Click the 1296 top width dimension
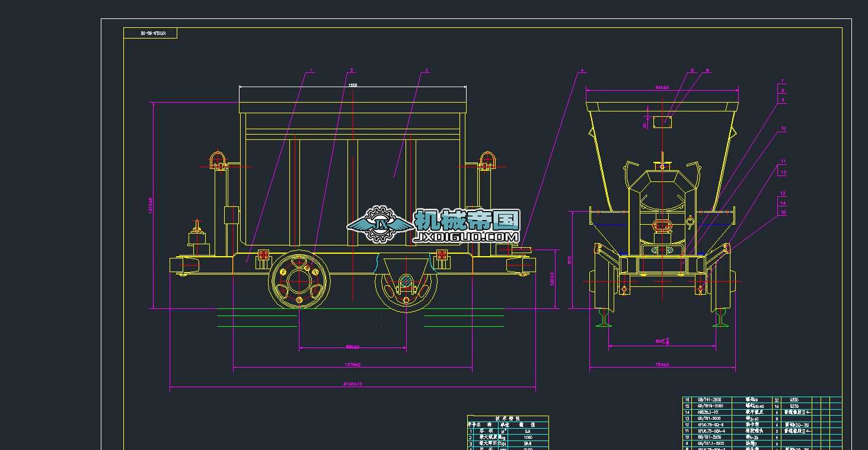Image resolution: width=868 pixels, height=450 pixels. (x=353, y=85)
